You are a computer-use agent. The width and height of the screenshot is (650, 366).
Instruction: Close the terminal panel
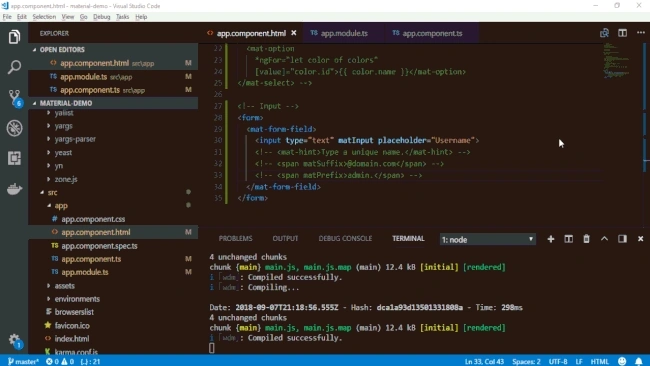tap(640, 239)
